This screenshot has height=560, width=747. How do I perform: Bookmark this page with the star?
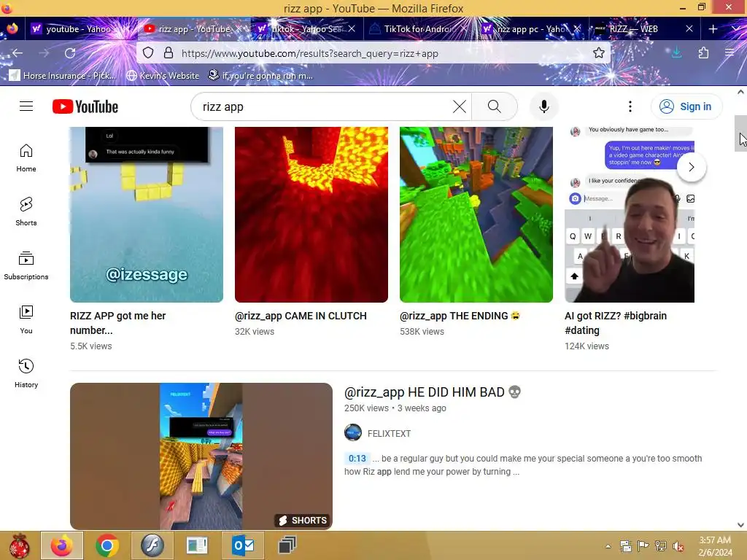pyautogui.click(x=599, y=52)
